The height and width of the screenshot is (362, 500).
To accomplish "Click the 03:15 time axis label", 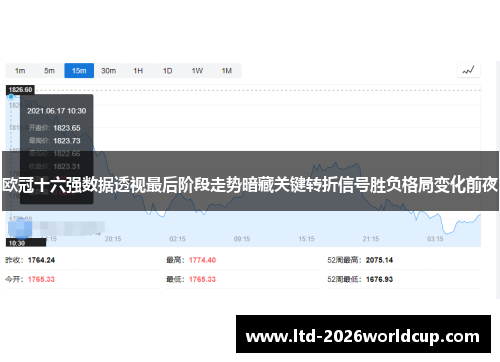I will click(x=435, y=239).
